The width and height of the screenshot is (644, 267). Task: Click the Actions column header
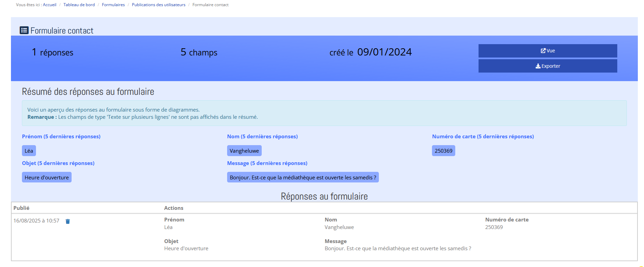point(173,208)
